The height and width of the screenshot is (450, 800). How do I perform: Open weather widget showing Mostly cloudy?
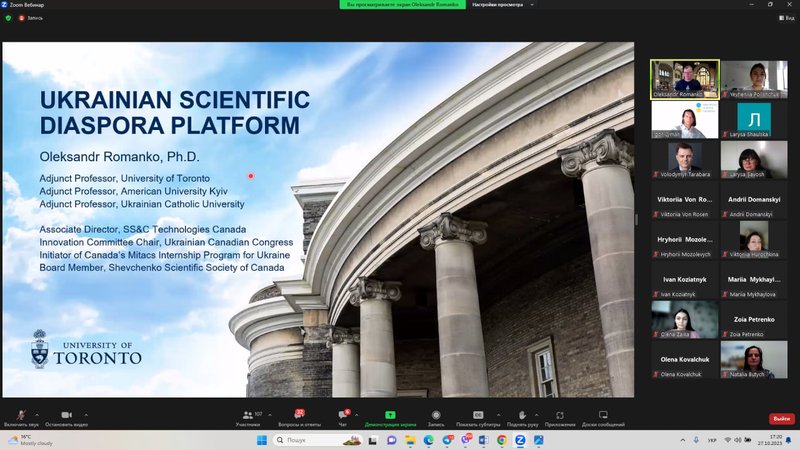[x=31, y=440]
